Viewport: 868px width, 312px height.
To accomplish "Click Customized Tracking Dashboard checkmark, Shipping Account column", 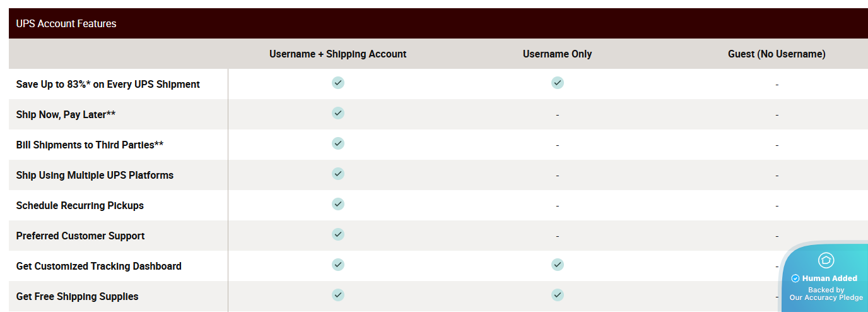I will tap(338, 265).
